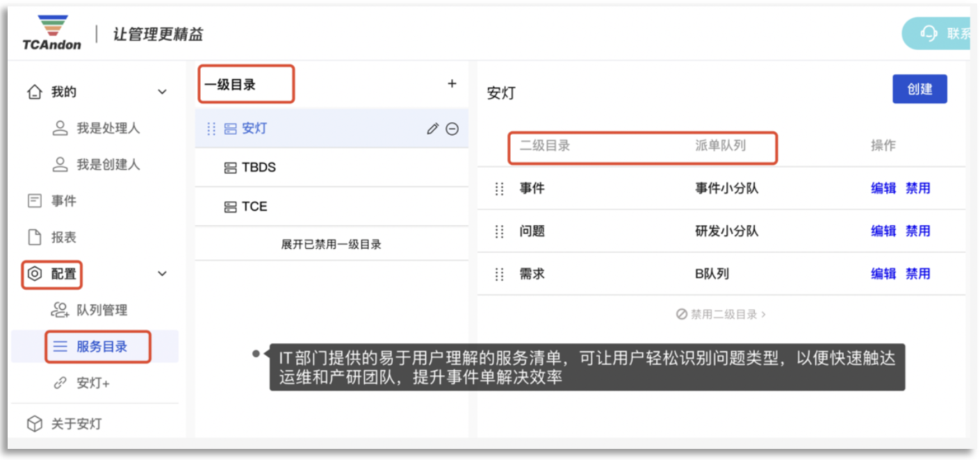Open the 事件 menu item

[x=63, y=201]
